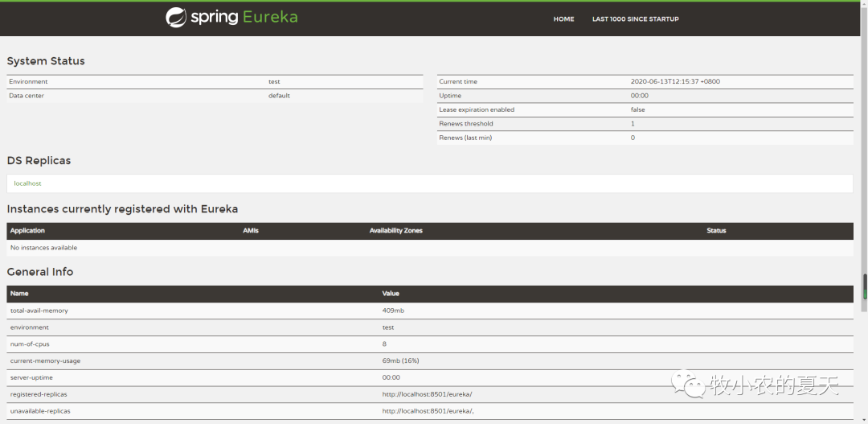Image resolution: width=868 pixels, height=424 pixels.
Task: Click the Spring Eureka logo
Action: [x=231, y=17]
